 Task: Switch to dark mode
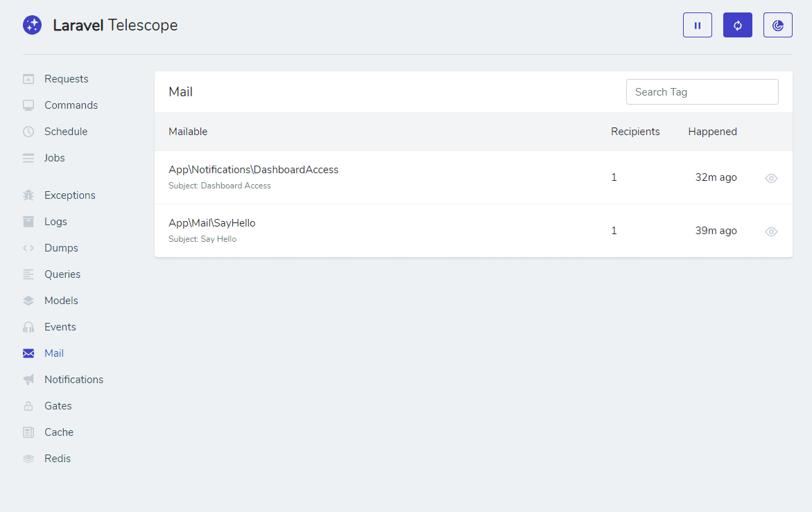(x=777, y=24)
